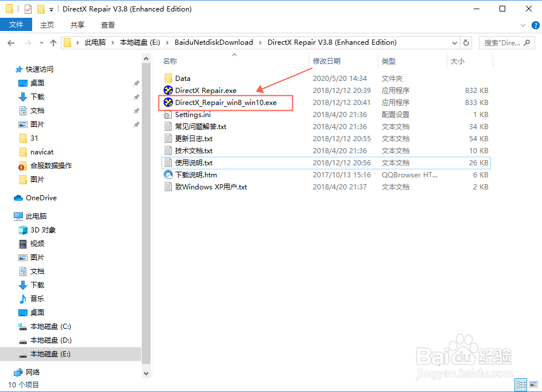Pin toggle beside 下载 in quick access
The height and width of the screenshot is (392, 542).
pyautogui.click(x=137, y=97)
